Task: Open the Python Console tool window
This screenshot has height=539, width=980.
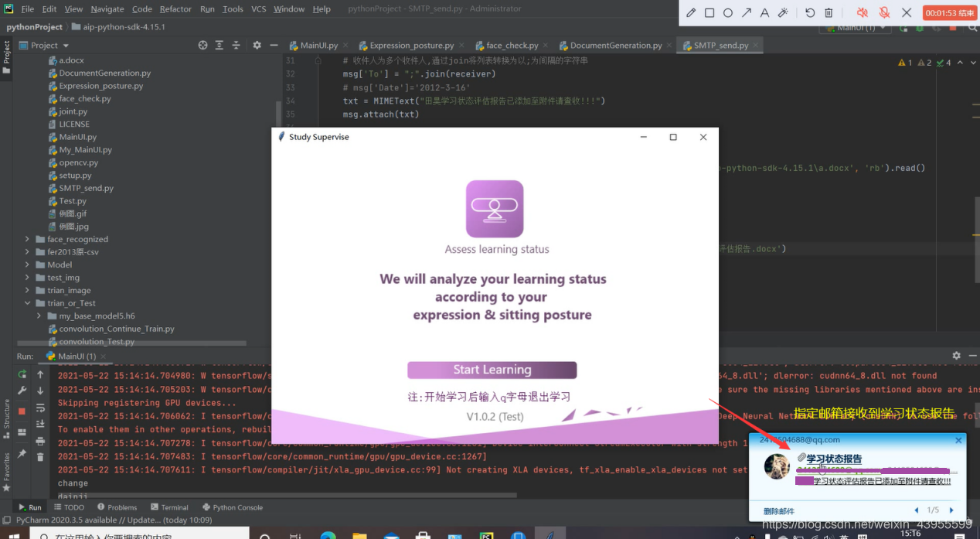Action: [x=232, y=507]
